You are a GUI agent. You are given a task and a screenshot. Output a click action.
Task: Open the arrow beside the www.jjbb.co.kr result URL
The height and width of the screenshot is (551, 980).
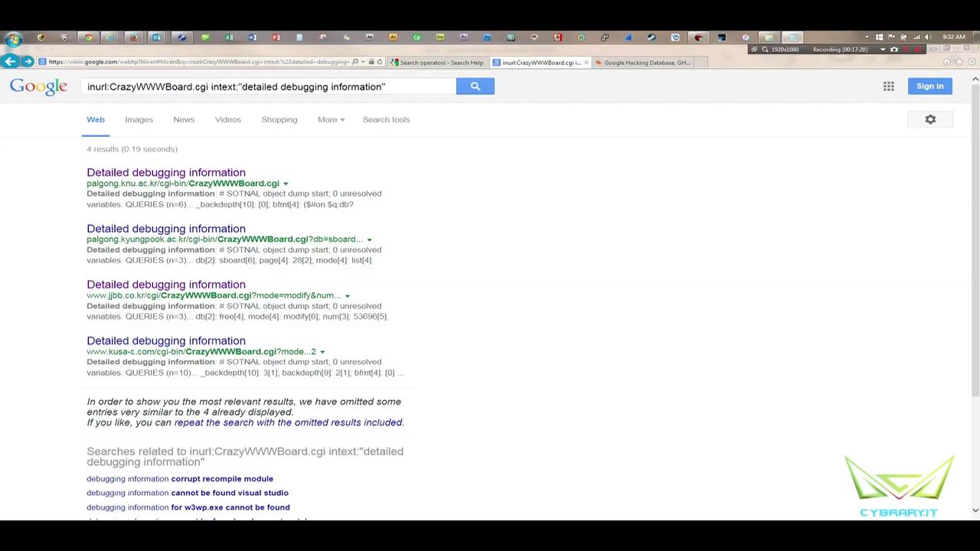[x=347, y=295]
